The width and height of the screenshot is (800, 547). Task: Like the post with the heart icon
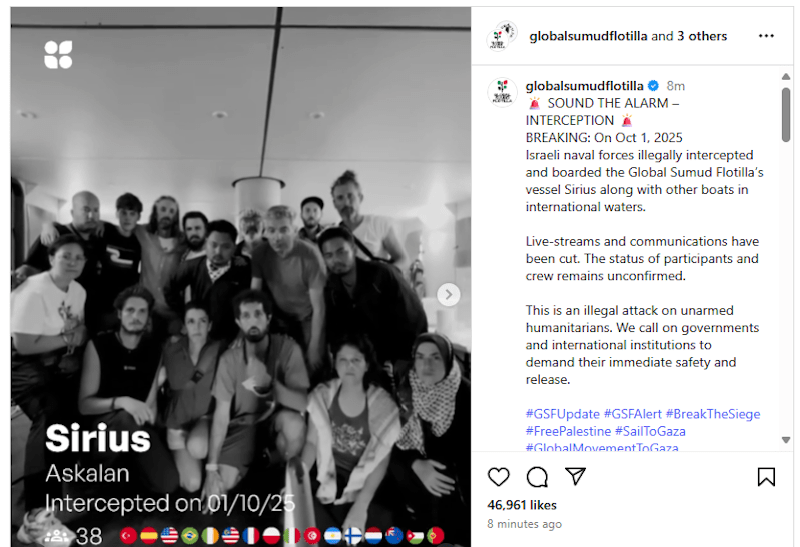point(498,477)
